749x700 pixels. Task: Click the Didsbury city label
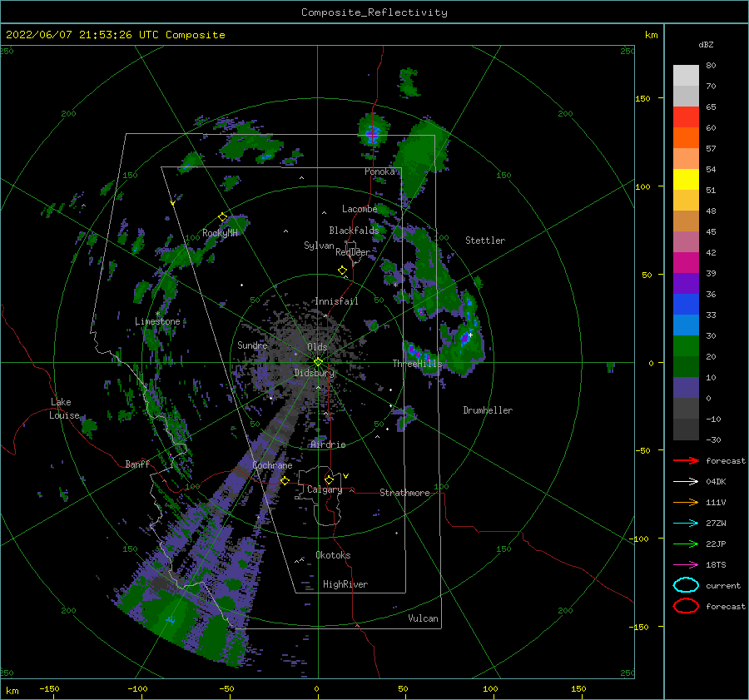(315, 373)
